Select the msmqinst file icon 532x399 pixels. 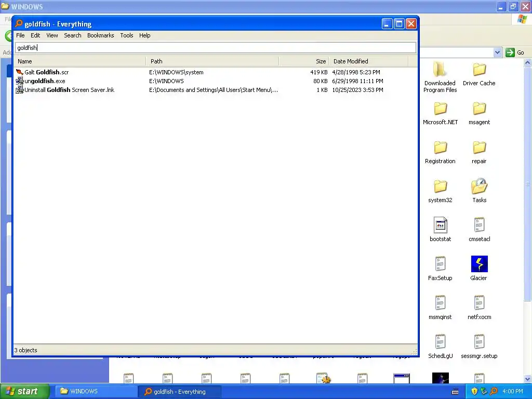click(440, 303)
